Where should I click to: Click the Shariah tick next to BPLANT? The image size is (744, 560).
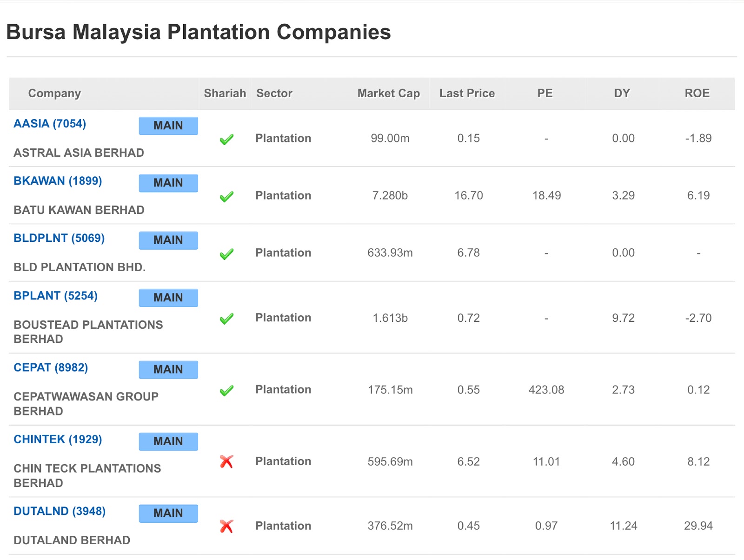tap(226, 319)
